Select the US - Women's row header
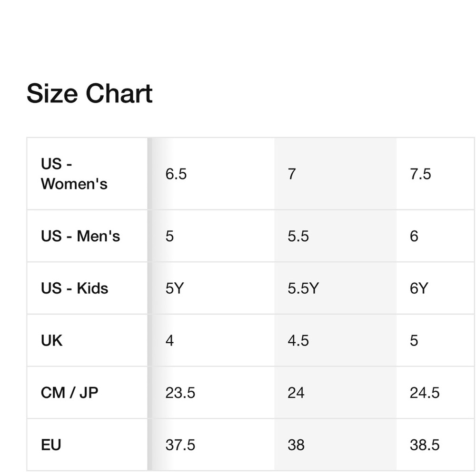The height and width of the screenshot is (476, 476). 87,174
